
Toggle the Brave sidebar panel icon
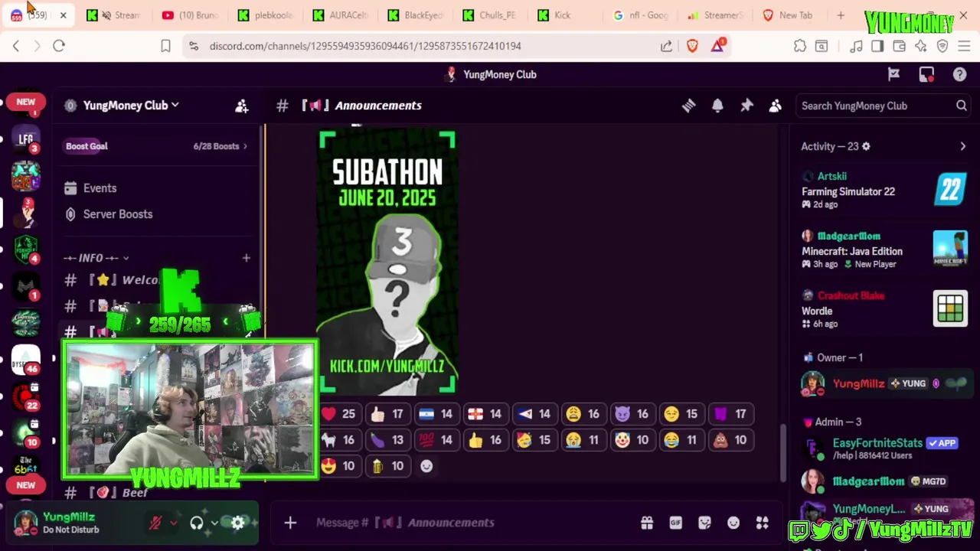877,46
